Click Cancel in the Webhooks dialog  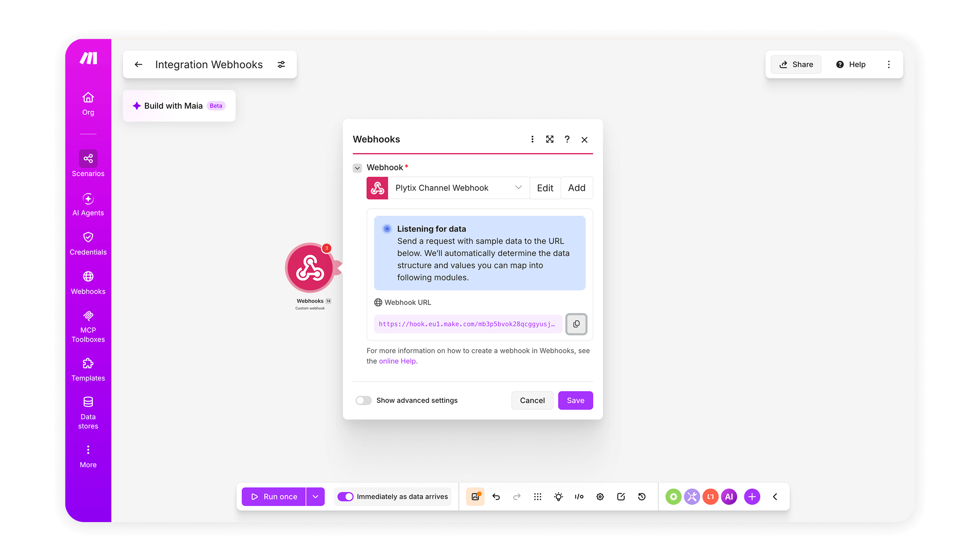point(532,400)
